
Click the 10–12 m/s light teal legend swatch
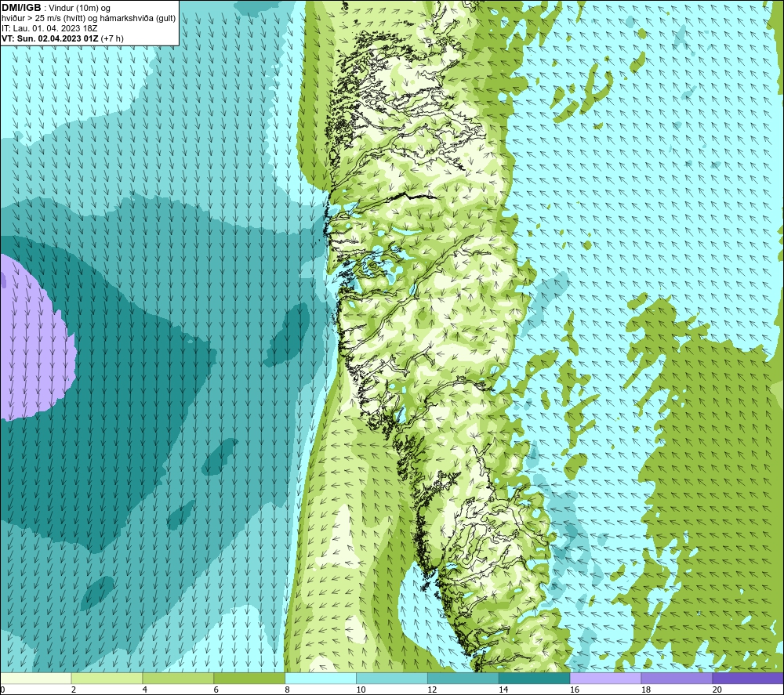[x=392, y=679]
